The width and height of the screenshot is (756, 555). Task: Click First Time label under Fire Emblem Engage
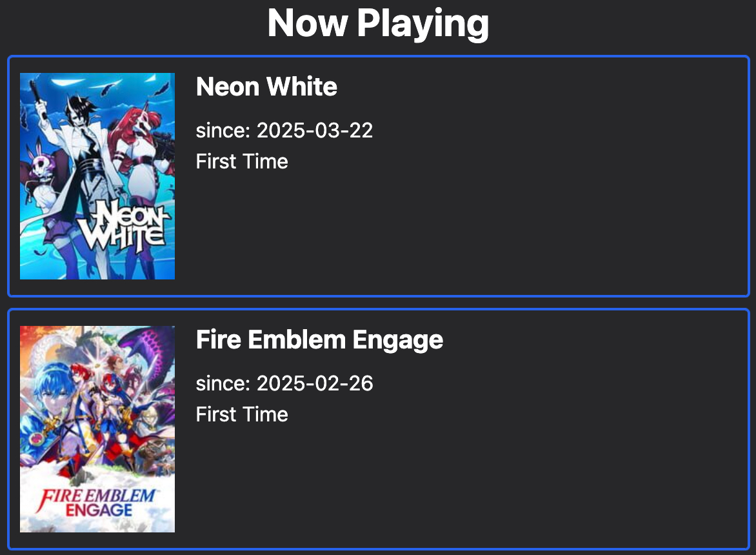pos(242,414)
